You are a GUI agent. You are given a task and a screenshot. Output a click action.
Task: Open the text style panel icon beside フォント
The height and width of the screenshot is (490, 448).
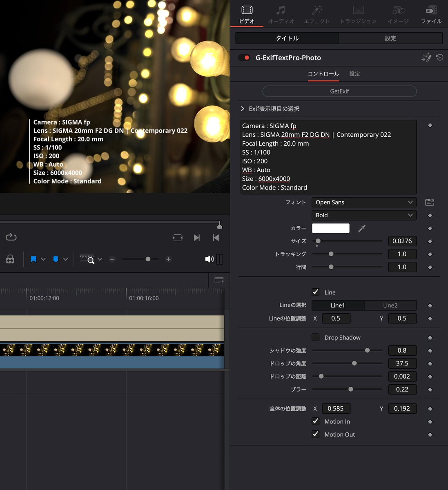click(x=429, y=202)
